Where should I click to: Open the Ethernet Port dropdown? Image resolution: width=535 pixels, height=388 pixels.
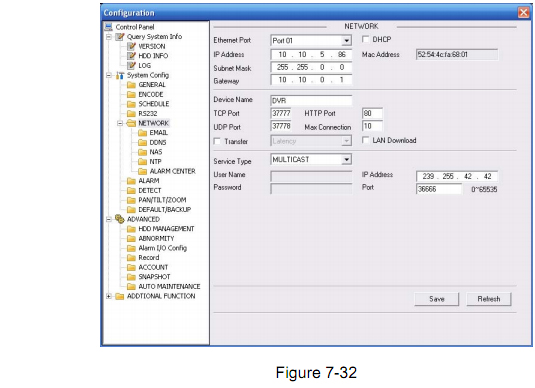346,41
